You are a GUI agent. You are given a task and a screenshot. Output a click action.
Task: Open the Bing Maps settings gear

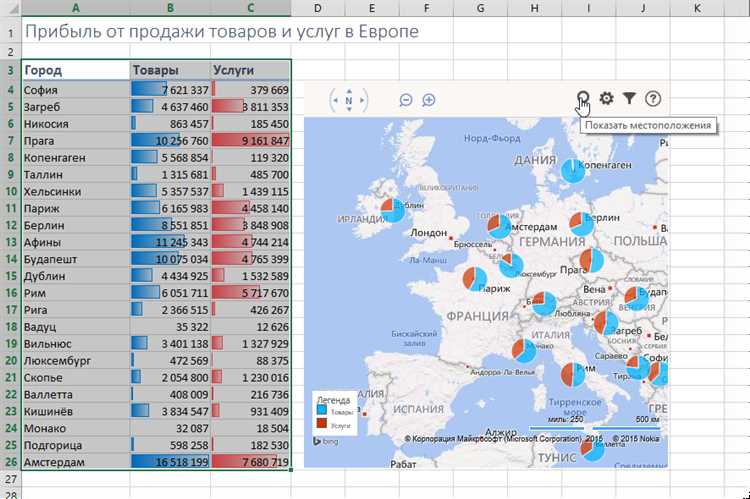(x=607, y=99)
